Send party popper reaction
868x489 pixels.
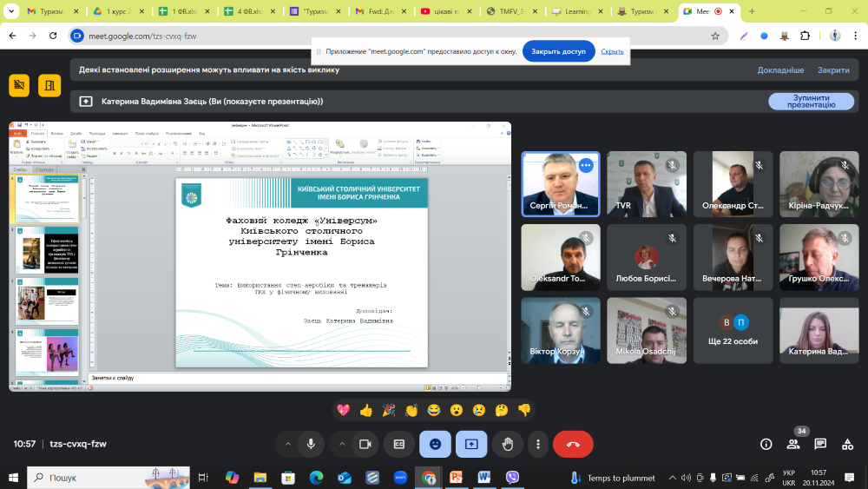[x=389, y=410]
